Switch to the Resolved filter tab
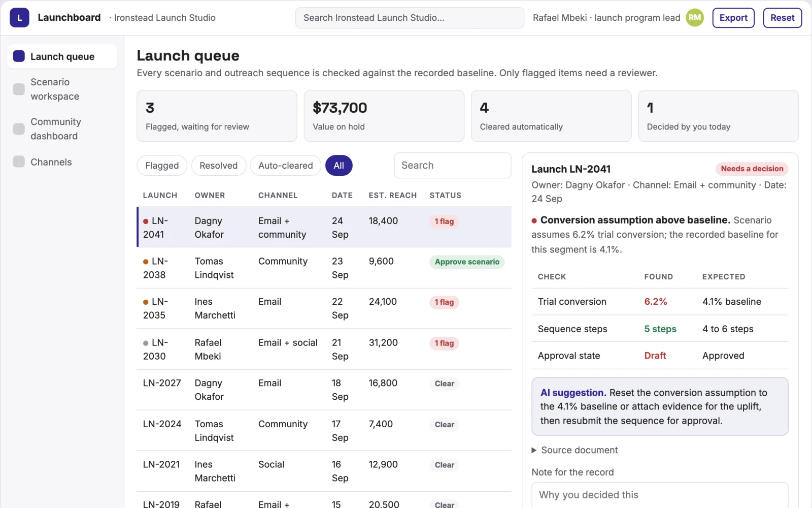 218,166
